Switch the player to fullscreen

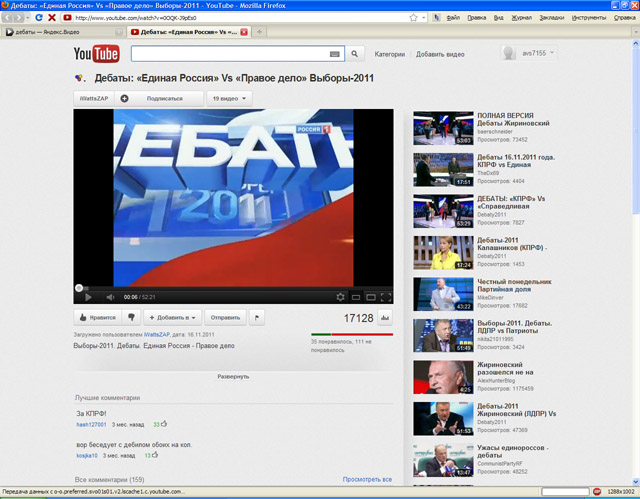tap(385, 297)
